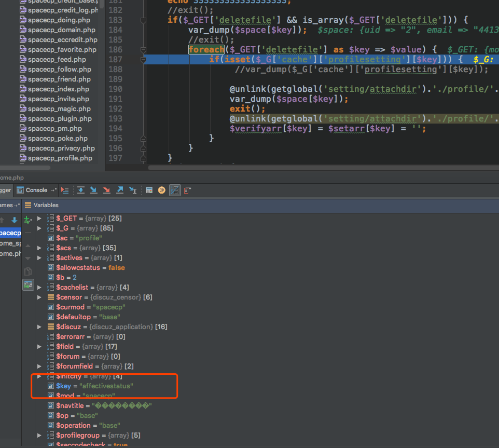This screenshot has height=448, width=499.
Task: Click the red Force Step Into icon
Action: pos(106,190)
